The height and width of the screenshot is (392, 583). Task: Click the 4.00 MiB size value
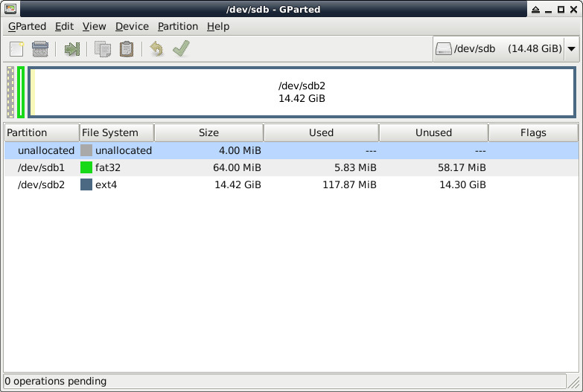pos(240,150)
